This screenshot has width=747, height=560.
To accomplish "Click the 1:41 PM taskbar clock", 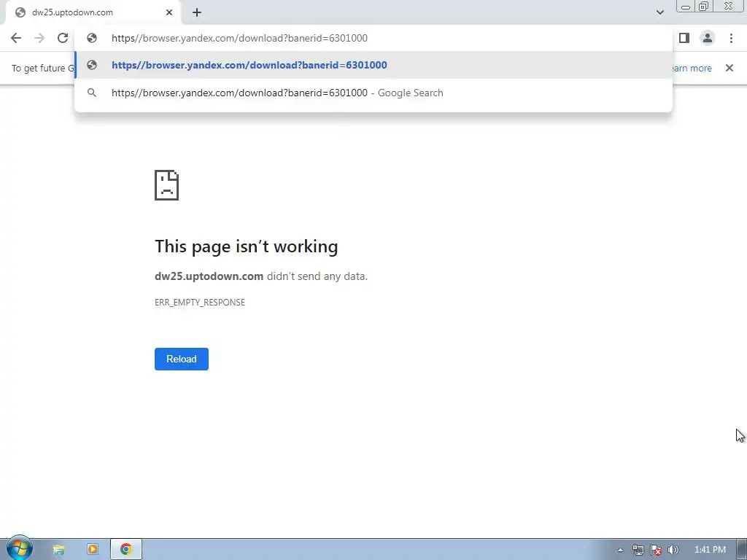I will tap(710, 550).
